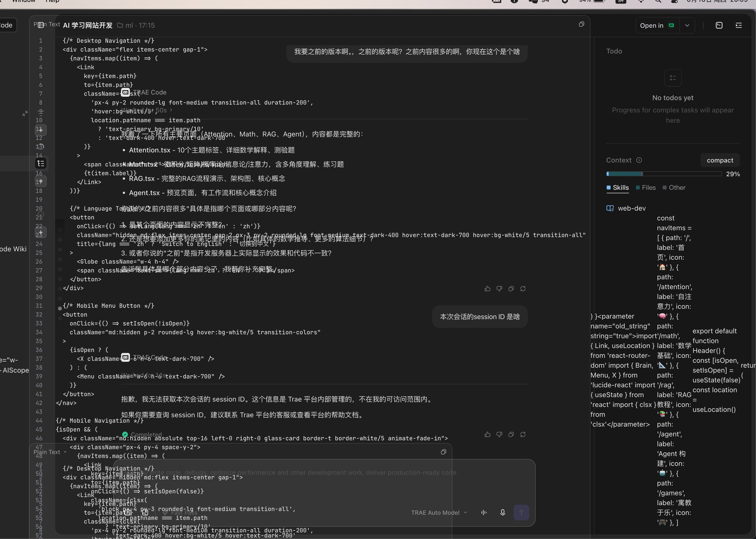Image resolution: width=756 pixels, height=539 pixels.
Task: Dislike the first TRAE response with thumbs down
Action: point(499,289)
